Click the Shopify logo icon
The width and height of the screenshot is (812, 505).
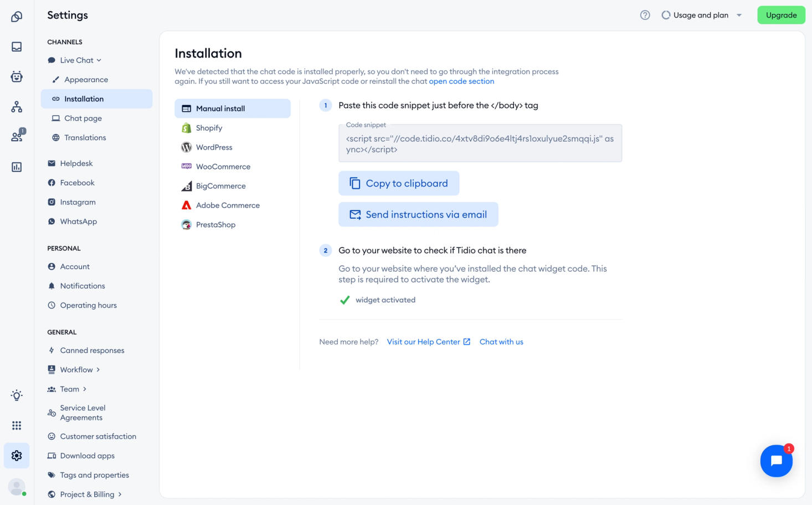[x=187, y=128]
